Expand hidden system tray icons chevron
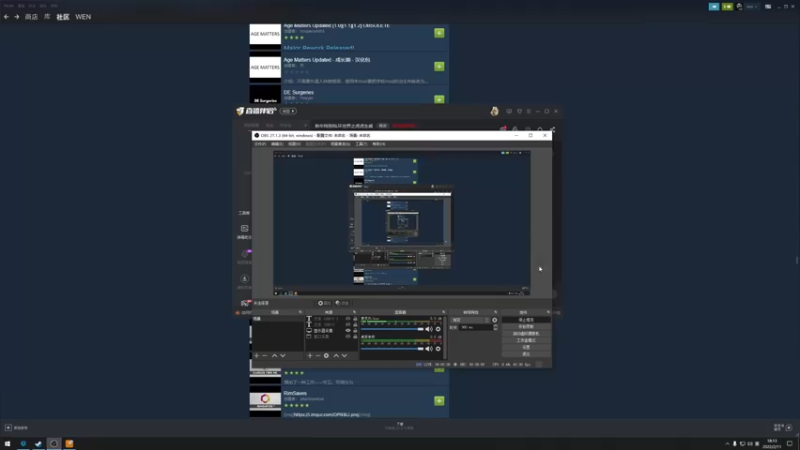Viewport: 800px width, 450px height. pyautogui.click(x=727, y=444)
